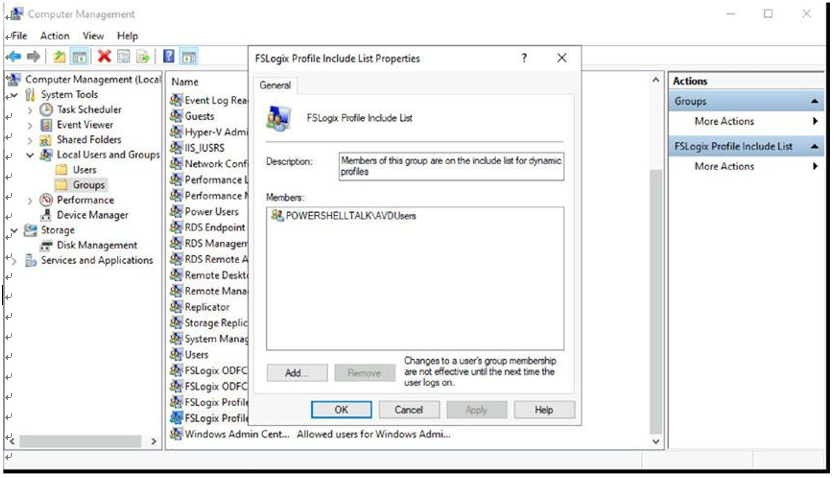Select the General tab in Properties dialog

[x=275, y=85]
